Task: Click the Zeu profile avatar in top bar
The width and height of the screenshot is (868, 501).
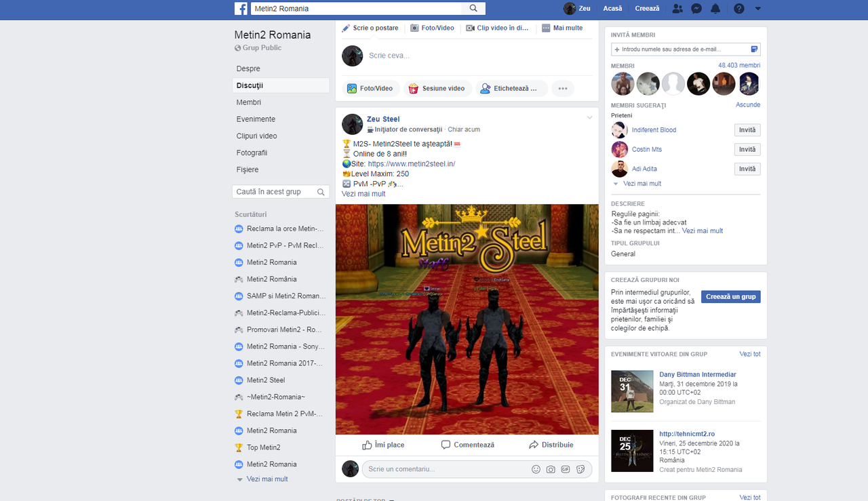Action: coord(570,9)
